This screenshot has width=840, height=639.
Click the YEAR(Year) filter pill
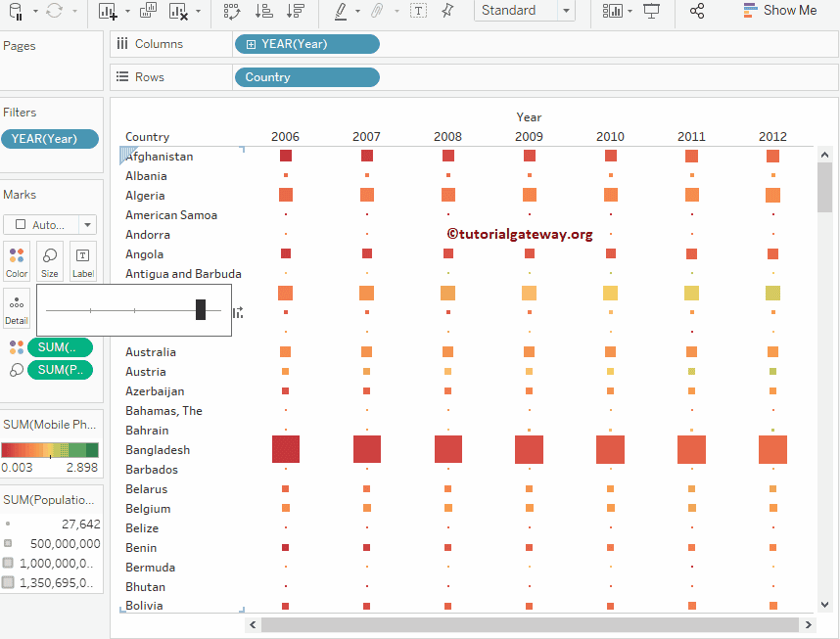(x=50, y=139)
